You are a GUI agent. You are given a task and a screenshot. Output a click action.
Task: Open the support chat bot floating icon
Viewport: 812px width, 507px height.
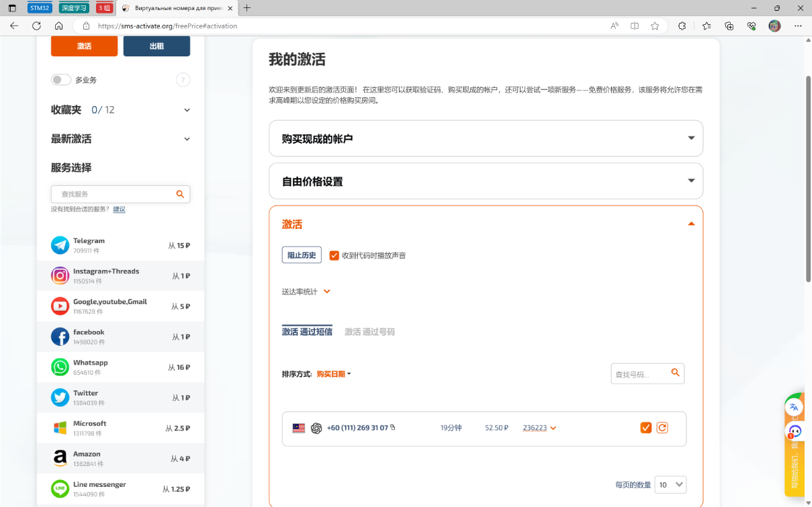(795, 430)
